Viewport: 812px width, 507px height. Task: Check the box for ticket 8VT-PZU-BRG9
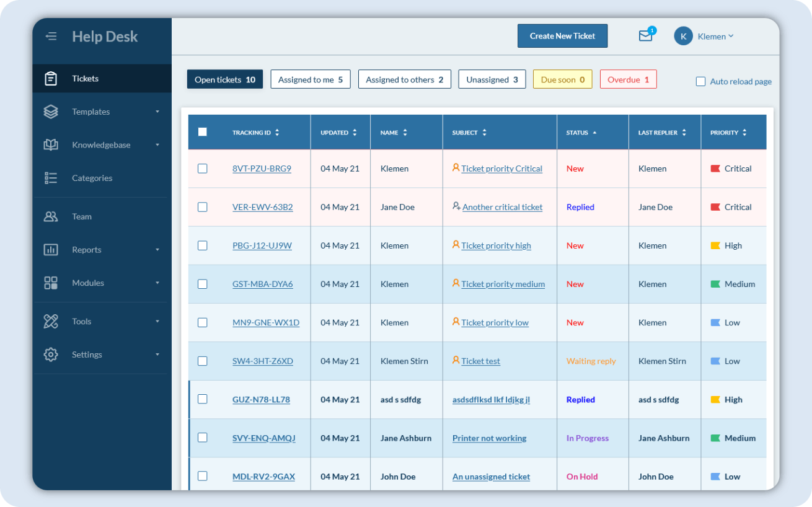[202, 169]
